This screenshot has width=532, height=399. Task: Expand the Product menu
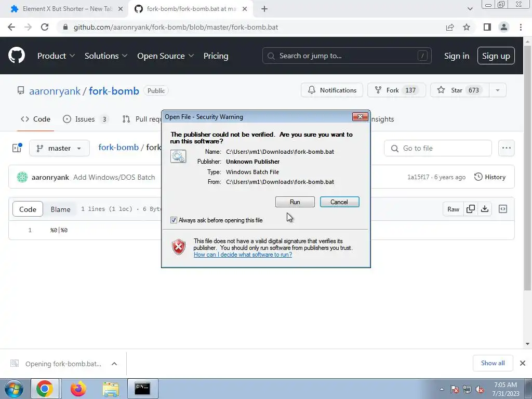tap(56, 56)
